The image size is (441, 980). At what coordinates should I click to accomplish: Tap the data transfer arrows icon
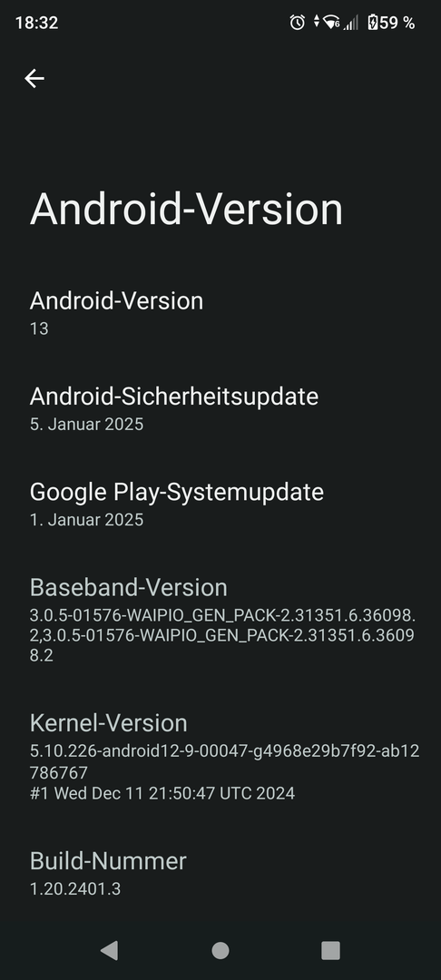pyautogui.click(x=316, y=21)
